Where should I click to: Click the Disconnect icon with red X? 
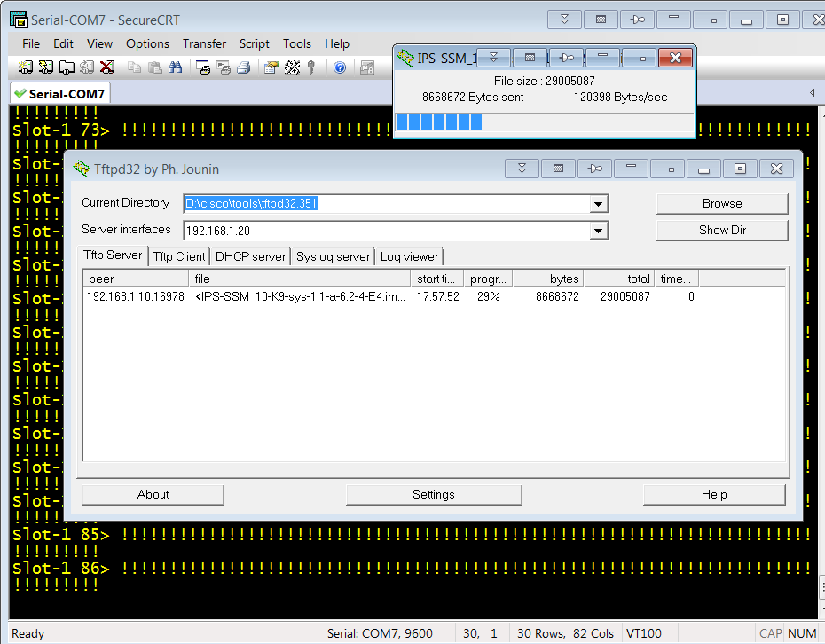click(107, 67)
